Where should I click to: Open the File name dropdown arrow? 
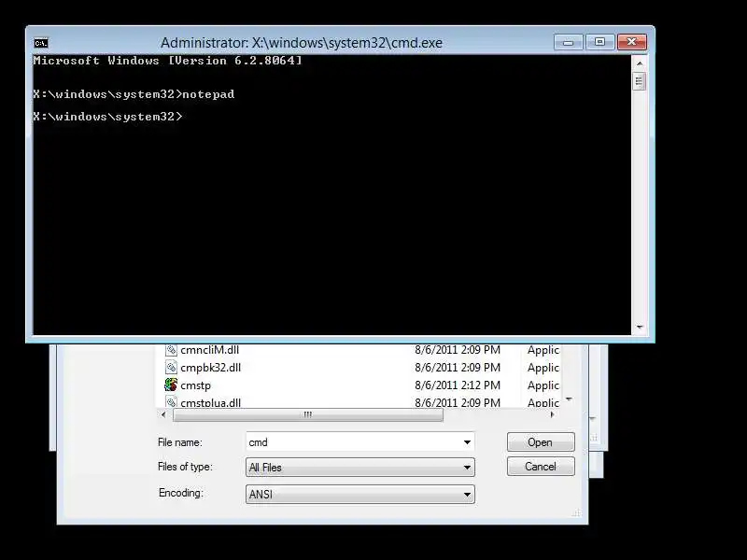468,442
